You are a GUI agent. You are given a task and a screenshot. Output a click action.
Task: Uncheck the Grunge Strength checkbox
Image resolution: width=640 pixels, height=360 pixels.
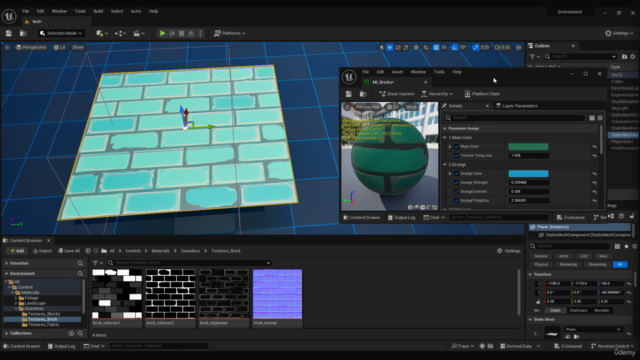(456, 182)
